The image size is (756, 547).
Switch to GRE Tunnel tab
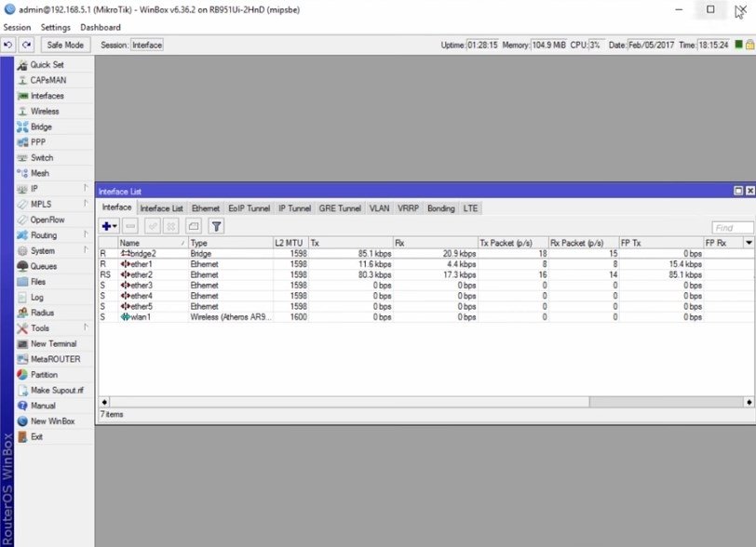click(340, 208)
